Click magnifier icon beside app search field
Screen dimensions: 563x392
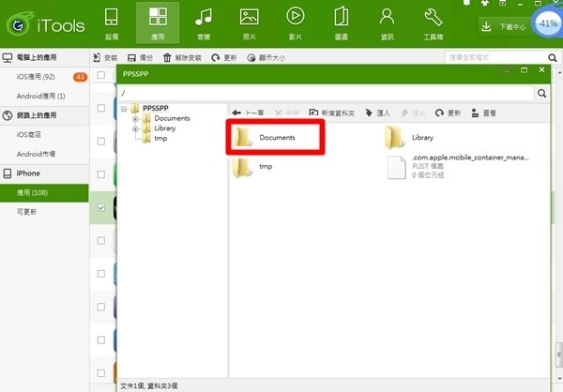[553, 58]
